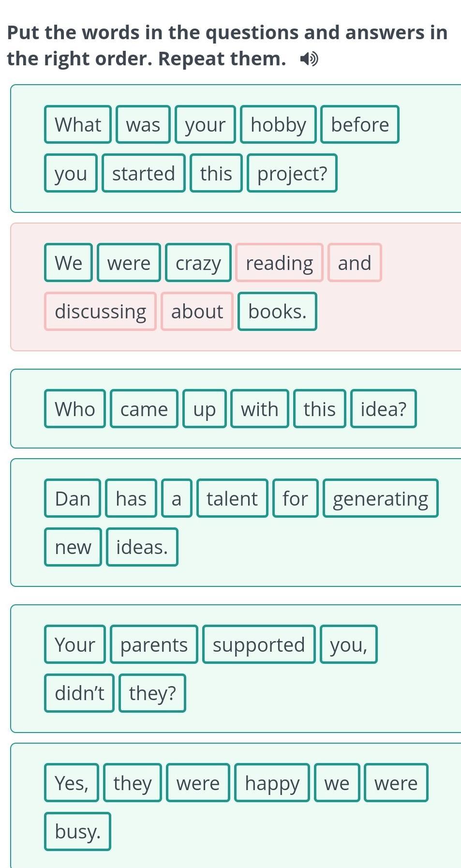This screenshot has width=461, height=868.
Task: Click the "they?" word tile
Action: 152,693
